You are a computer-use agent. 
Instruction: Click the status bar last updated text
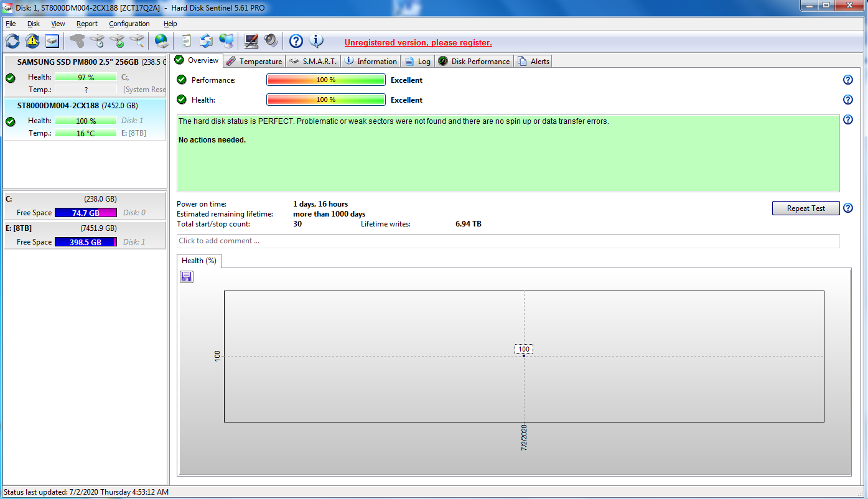pyautogui.click(x=86, y=492)
